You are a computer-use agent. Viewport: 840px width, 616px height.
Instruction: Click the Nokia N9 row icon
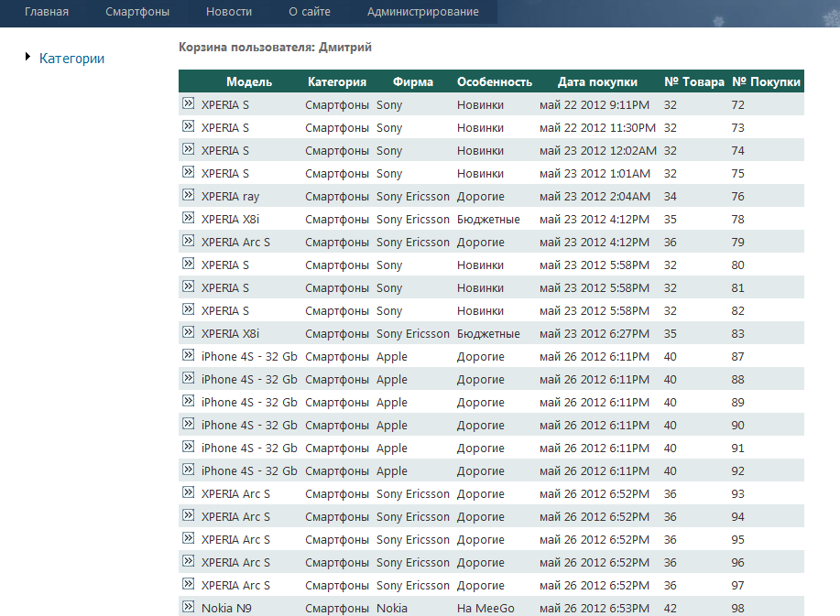188,607
